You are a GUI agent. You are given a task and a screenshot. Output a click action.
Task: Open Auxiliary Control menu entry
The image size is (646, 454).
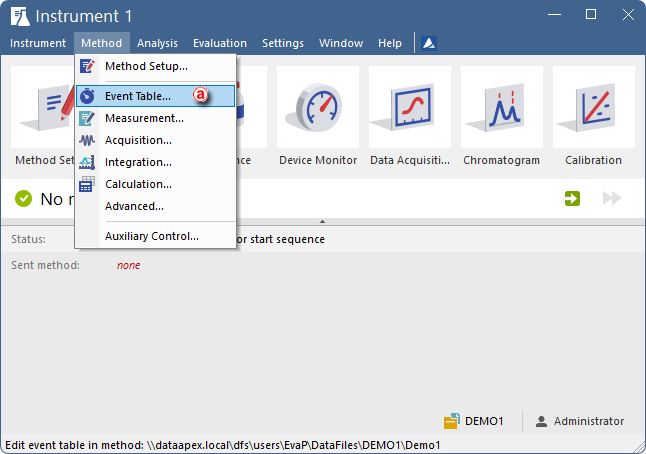(x=151, y=236)
